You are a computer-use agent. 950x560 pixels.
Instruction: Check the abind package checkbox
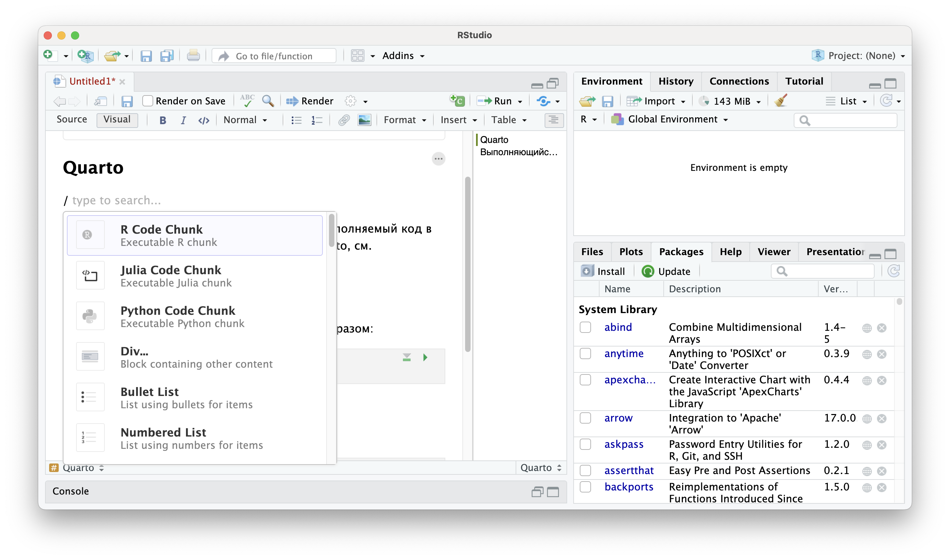coord(586,327)
